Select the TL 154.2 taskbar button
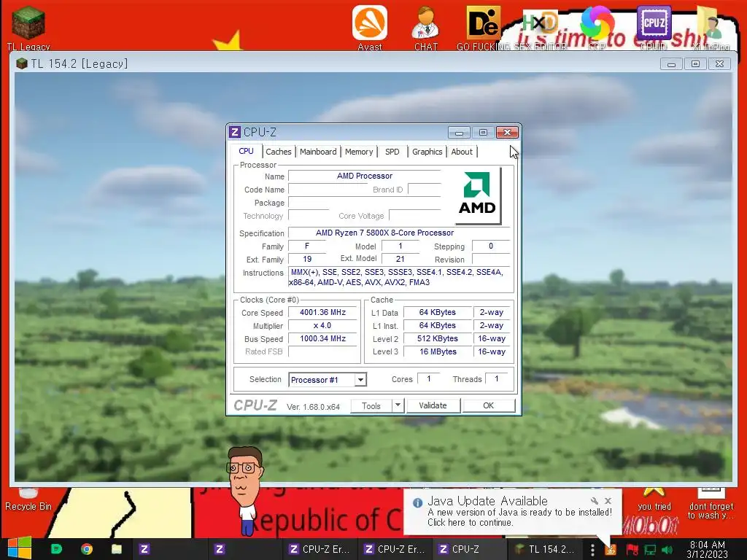 click(x=544, y=549)
